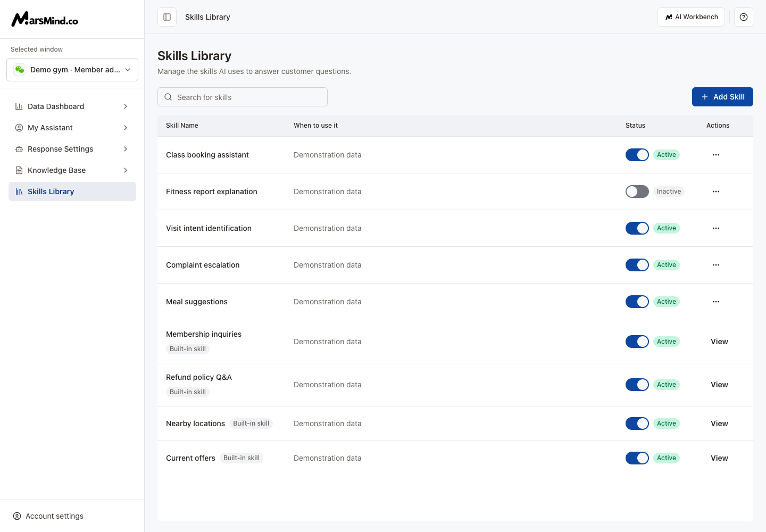Open My Assistant in sidebar
The image size is (766, 532).
coord(72,128)
